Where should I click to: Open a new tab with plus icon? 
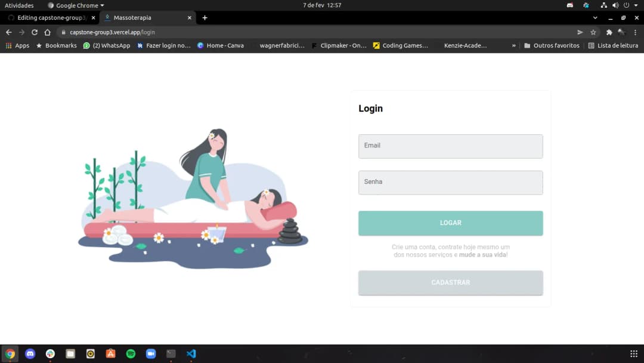[x=205, y=17]
